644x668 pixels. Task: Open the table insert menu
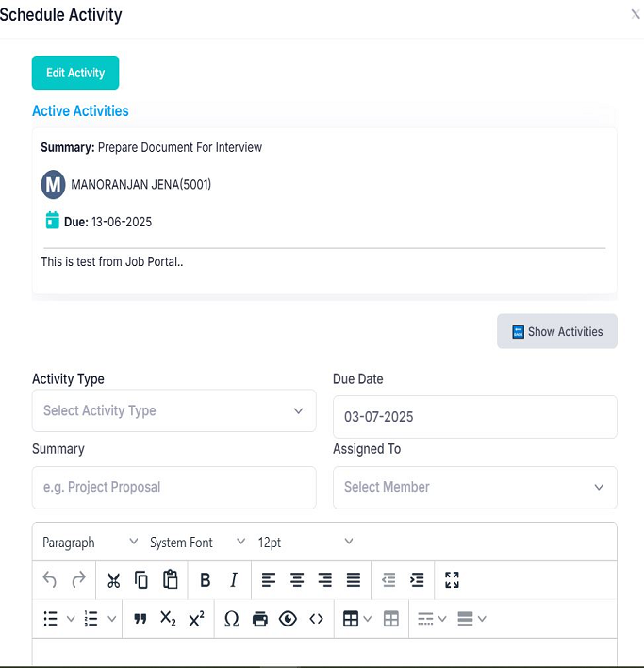pos(355,619)
